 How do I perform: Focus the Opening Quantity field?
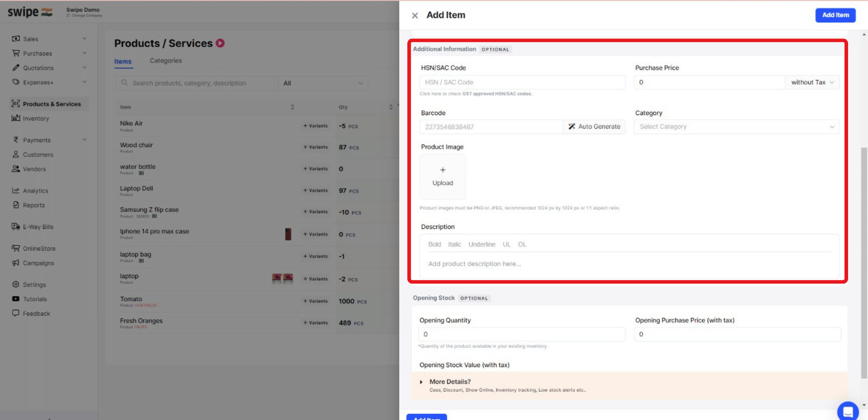click(x=522, y=334)
